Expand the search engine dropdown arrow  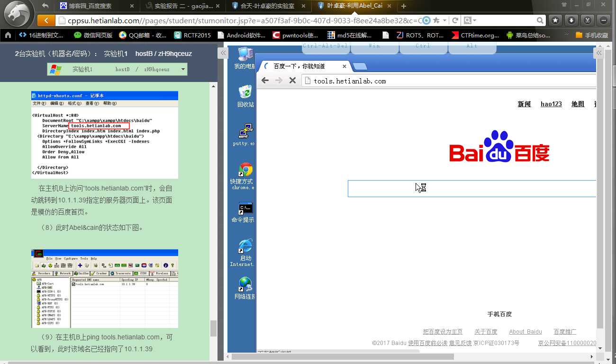(474, 20)
